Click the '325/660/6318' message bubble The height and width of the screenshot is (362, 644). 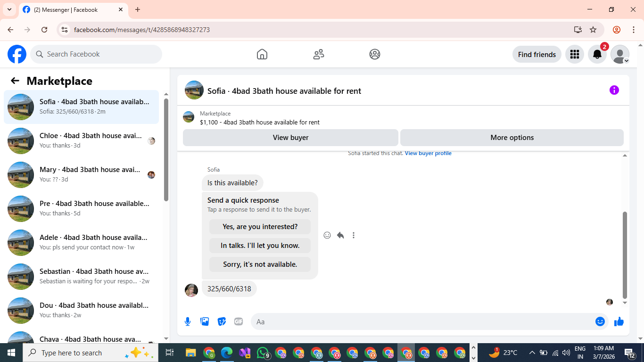click(229, 288)
